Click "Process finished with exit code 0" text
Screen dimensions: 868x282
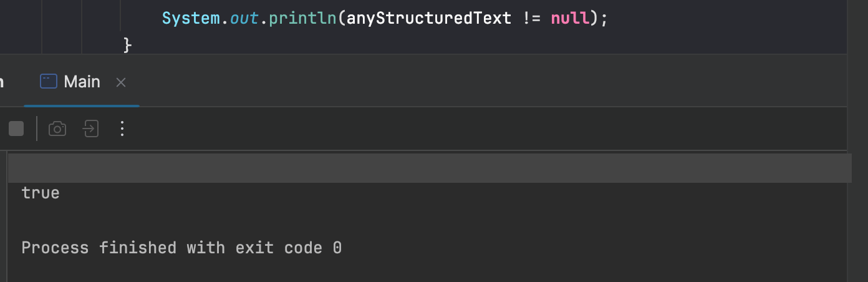[x=181, y=248]
